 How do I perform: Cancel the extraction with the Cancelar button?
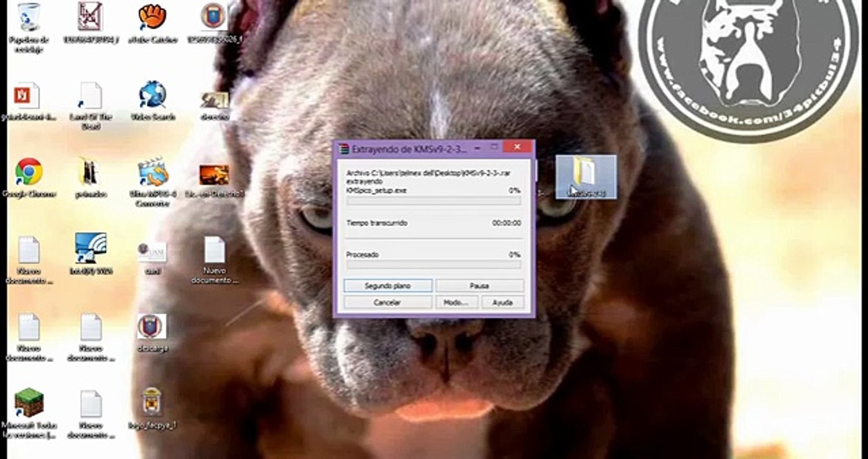tap(388, 302)
